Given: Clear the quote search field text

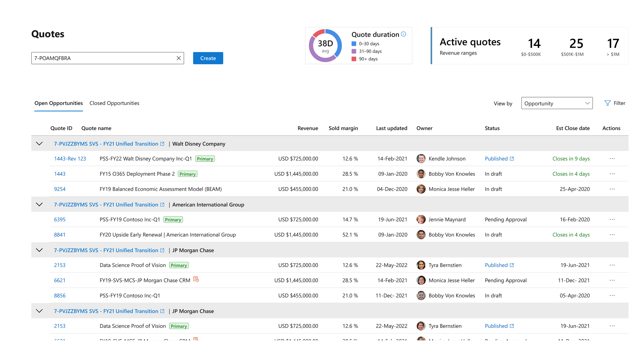Looking at the screenshot, I should tap(179, 58).
